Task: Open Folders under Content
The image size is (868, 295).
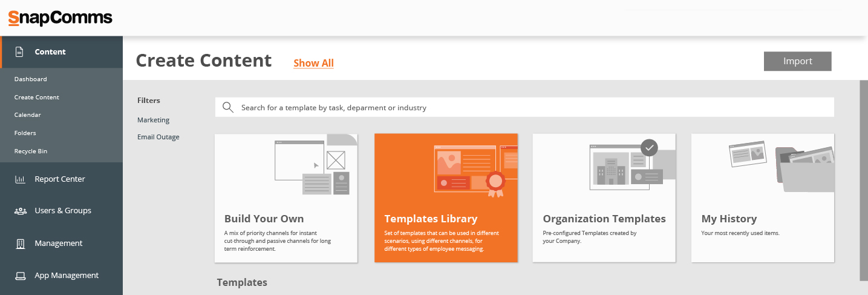Action: click(x=25, y=133)
